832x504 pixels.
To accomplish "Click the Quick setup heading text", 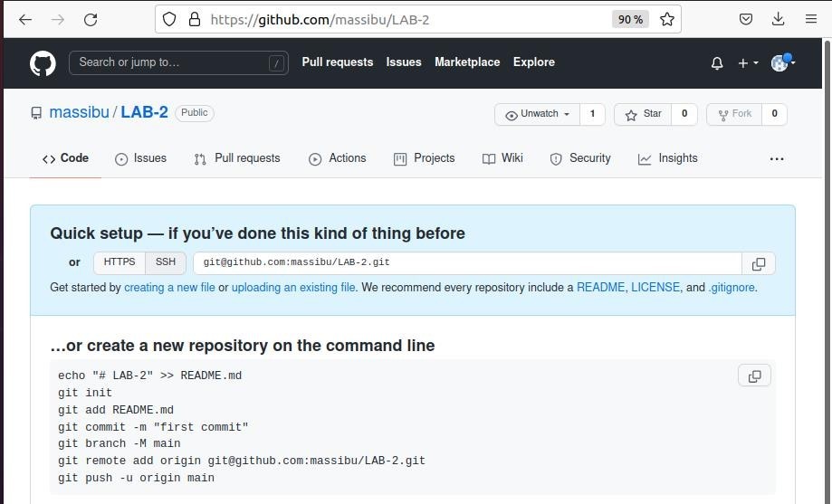I will 257,233.
